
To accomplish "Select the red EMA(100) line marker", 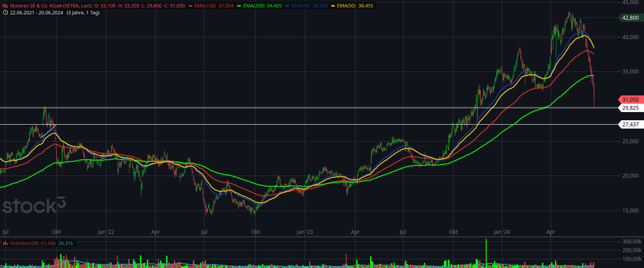I will pos(191,6).
